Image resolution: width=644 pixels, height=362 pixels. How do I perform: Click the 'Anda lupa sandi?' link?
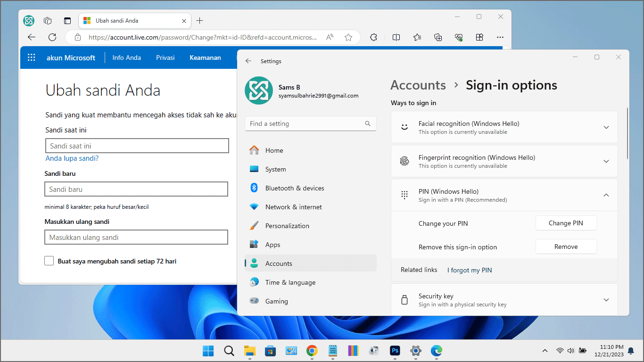point(72,158)
